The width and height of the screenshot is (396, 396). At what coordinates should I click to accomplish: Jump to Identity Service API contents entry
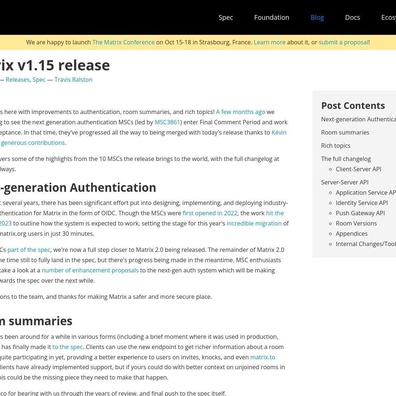[x=362, y=203]
